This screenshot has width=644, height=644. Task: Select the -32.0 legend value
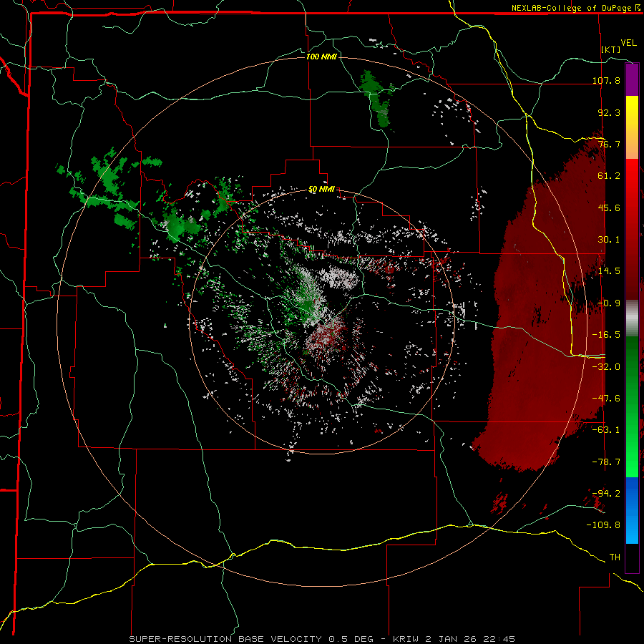click(x=606, y=367)
